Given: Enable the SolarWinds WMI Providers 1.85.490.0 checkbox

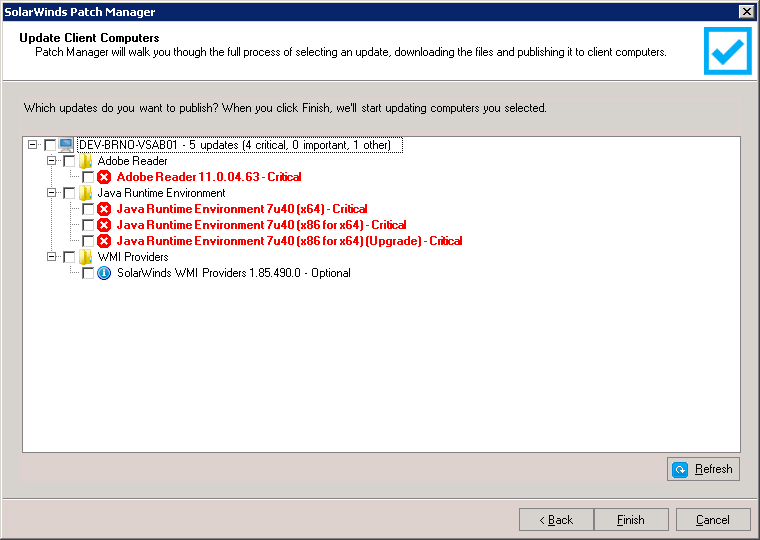Looking at the screenshot, I should click(x=88, y=273).
